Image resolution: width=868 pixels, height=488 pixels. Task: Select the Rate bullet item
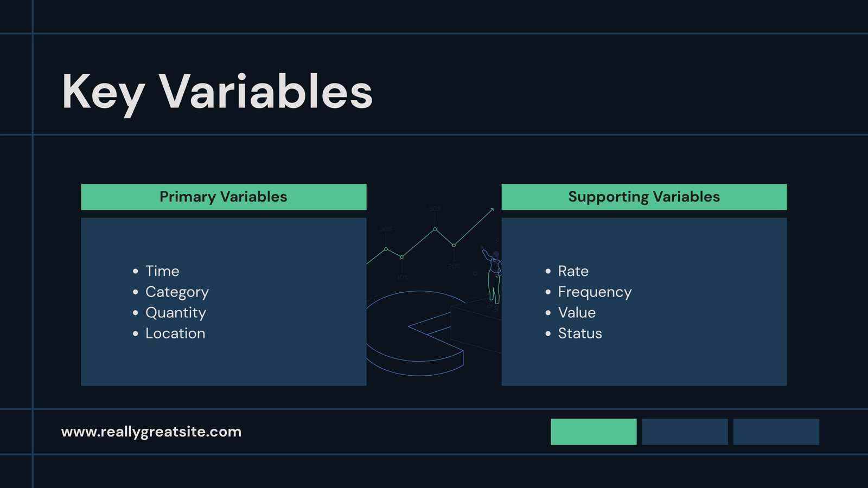tap(573, 271)
